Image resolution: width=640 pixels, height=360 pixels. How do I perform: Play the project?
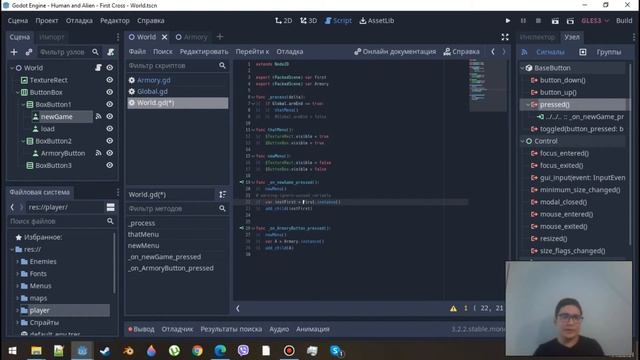[x=508, y=20]
